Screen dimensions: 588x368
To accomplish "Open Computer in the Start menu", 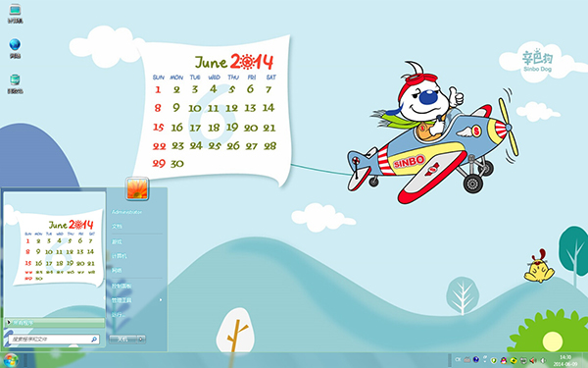I will [119, 256].
